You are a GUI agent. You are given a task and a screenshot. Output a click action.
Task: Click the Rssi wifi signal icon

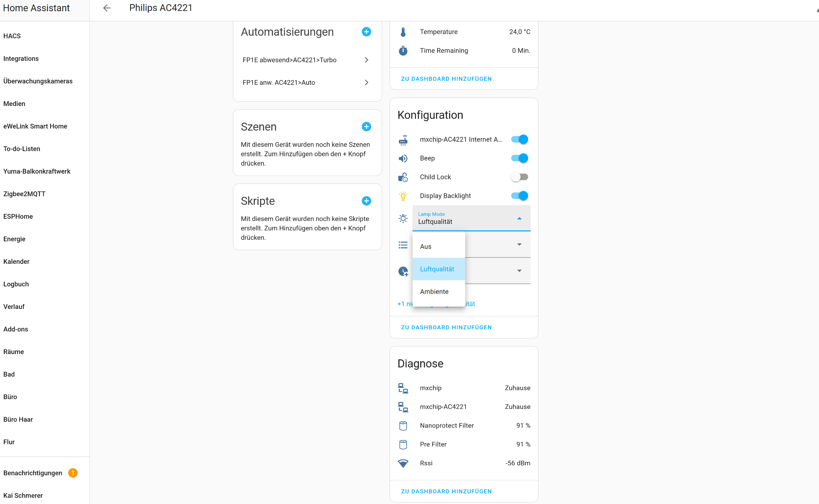click(x=403, y=463)
